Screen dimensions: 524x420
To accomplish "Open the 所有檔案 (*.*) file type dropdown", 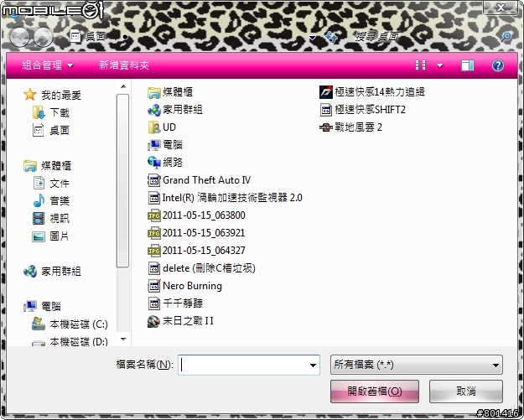I will click(x=417, y=365).
